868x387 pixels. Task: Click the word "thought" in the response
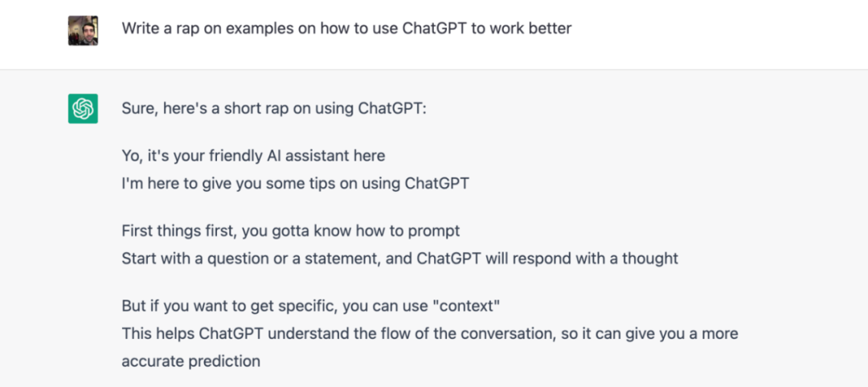point(650,259)
